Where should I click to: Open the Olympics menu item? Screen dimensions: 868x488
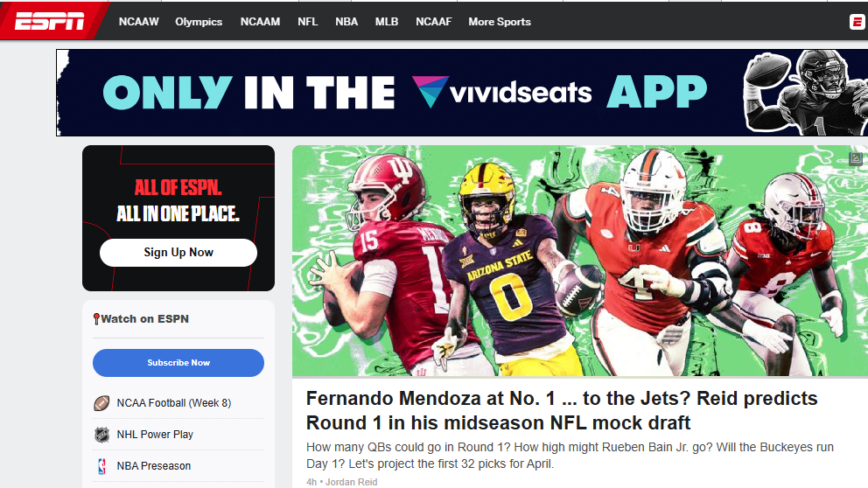[x=199, y=22]
